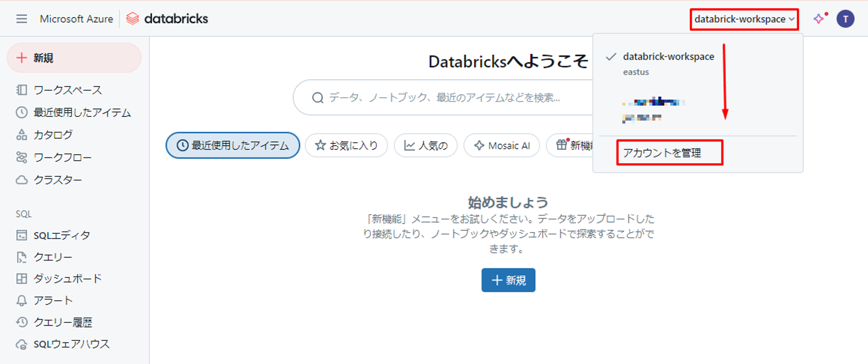Viewport: 868px width, 364px height.
Task: Click the クラスター cloud icon
Action: coord(21,180)
